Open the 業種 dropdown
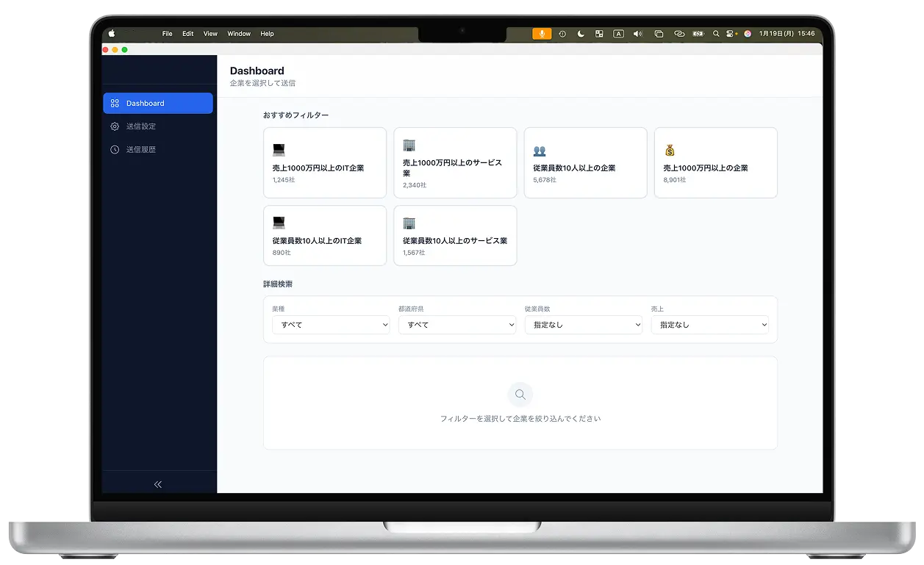 point(331,325)
